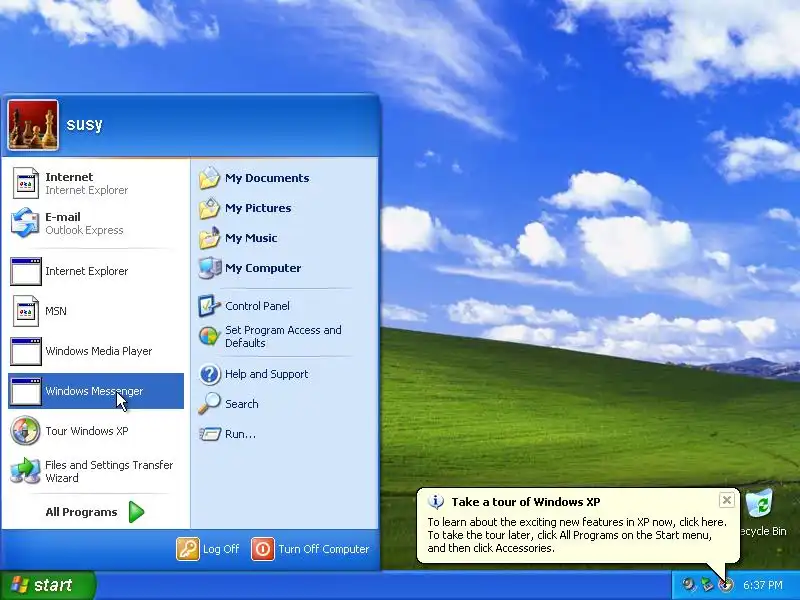Click the 'Files and Settings Transfer Wizard' text
Image resolution: width=800 pixels, height=600 pixels.
[x=109, y=471]
